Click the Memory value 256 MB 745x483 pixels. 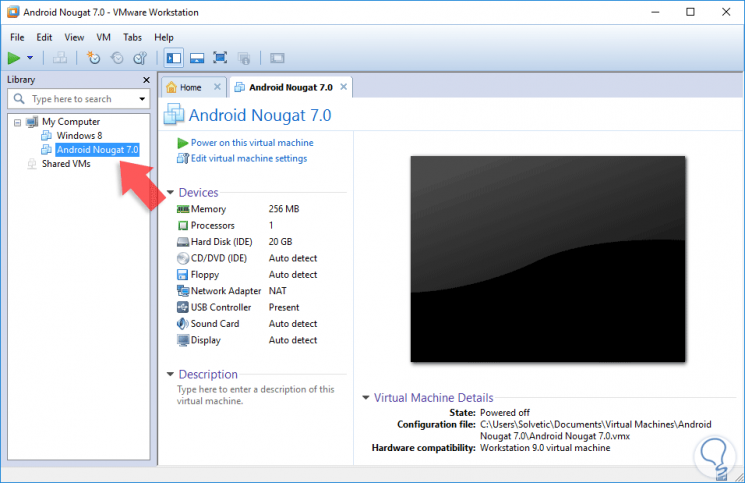point(284,209)
